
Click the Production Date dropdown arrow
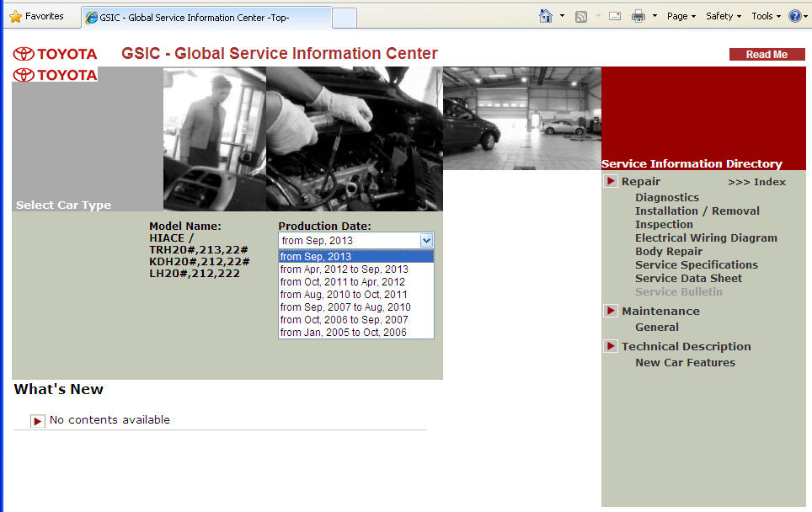(x=426, y=240)
